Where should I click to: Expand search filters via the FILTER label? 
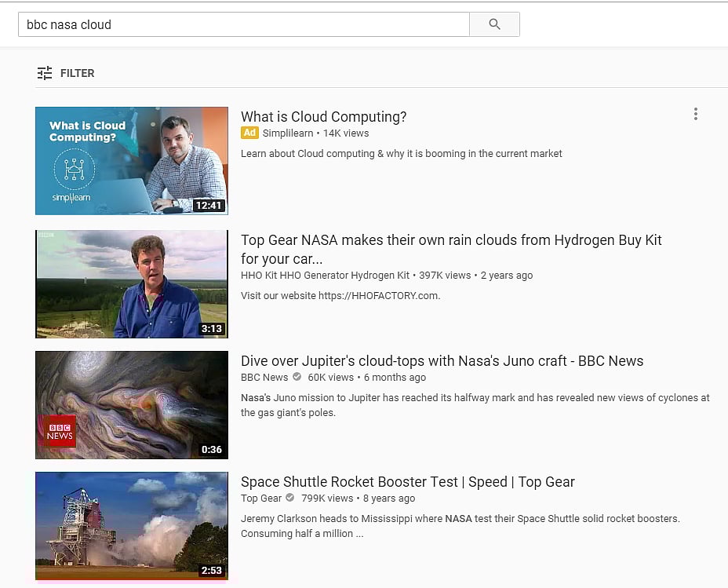click(77, 72)
